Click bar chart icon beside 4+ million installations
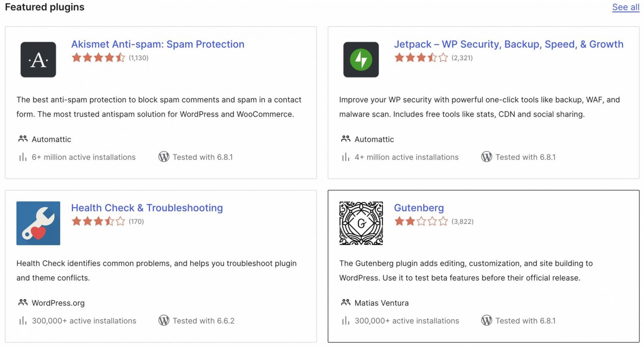 point(345,157)
